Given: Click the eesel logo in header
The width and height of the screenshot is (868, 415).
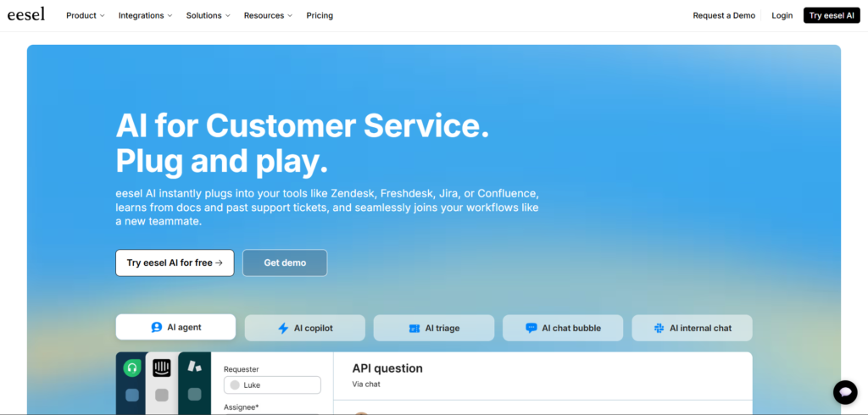Looking at the screenshot, I should (26, 15).
